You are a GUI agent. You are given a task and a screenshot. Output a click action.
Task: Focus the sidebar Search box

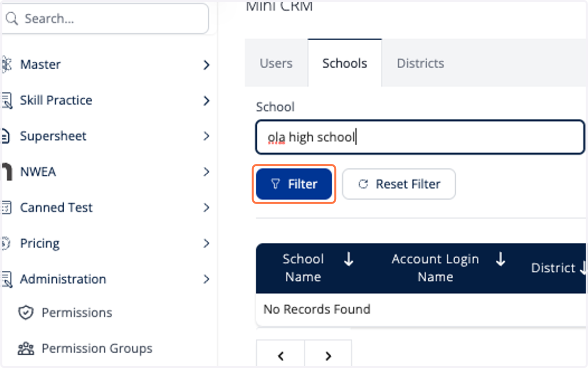[105, 19]
